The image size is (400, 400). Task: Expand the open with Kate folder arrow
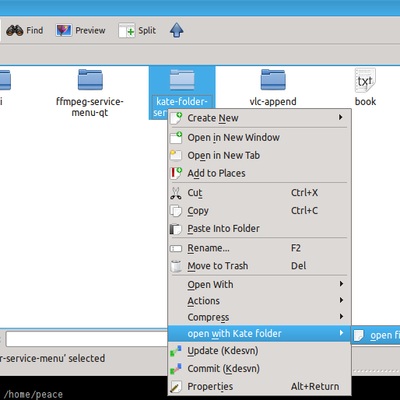[x=341, y=333]
